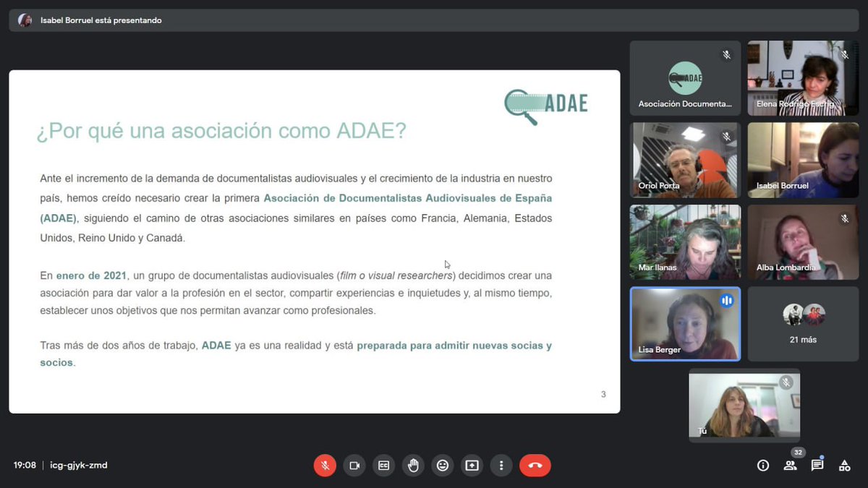Click muted mic icon on Alba Lombardía's tile
The width and height of the screenshot is (868, 488).
844,218
